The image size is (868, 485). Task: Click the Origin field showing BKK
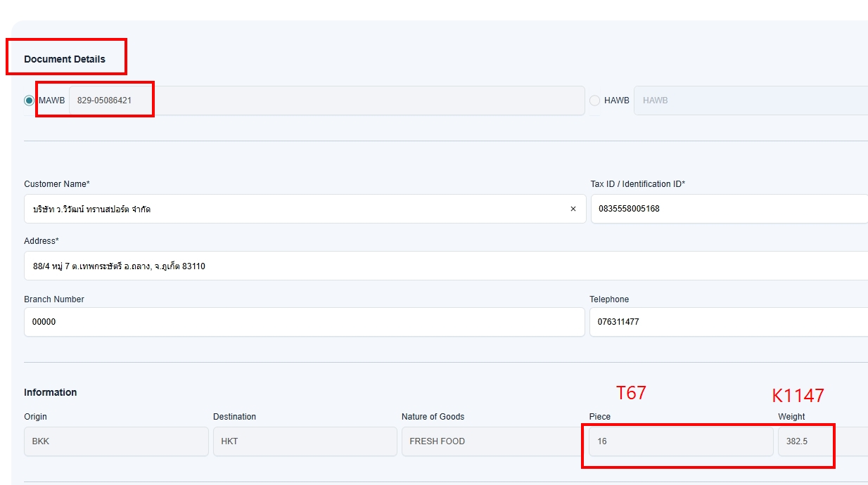coord(116,441)
